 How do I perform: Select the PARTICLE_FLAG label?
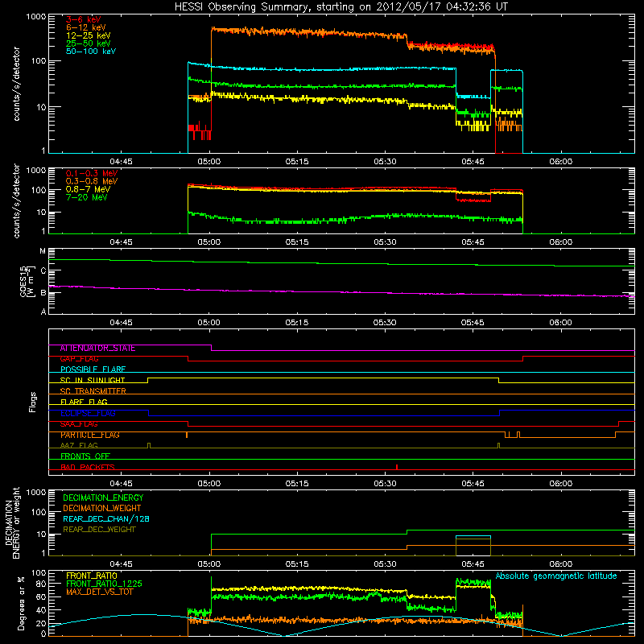click(90, 435)
